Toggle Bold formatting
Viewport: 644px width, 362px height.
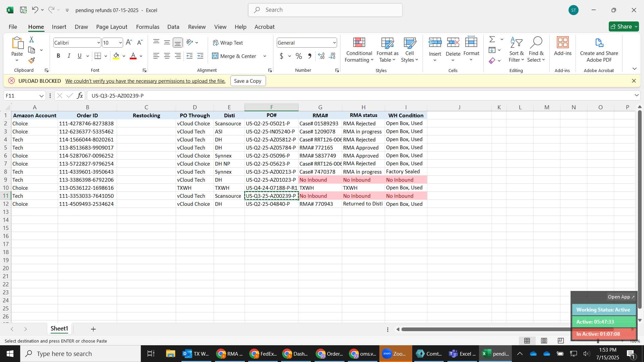pos(58,56)
